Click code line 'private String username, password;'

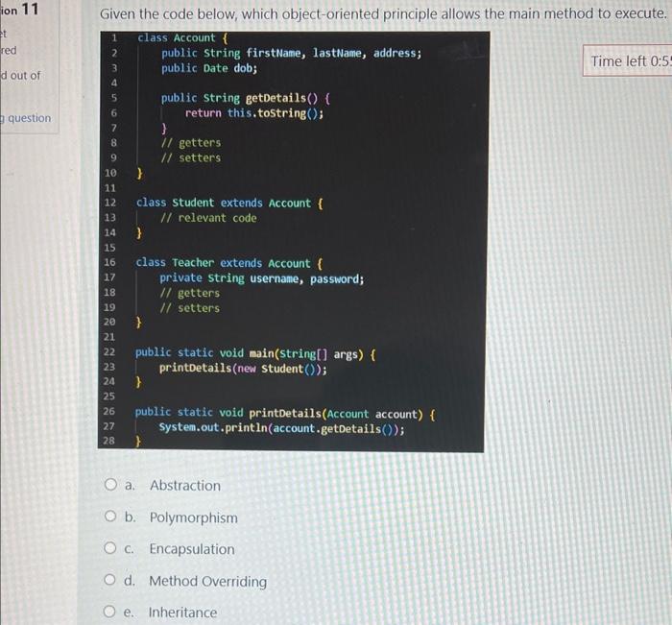click(261, 278)
